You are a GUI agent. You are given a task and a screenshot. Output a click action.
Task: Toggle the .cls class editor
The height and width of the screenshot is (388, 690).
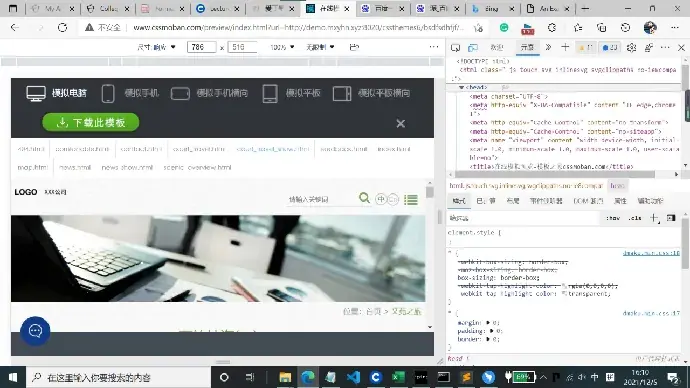pyautogui.click(x=635, y=218)
